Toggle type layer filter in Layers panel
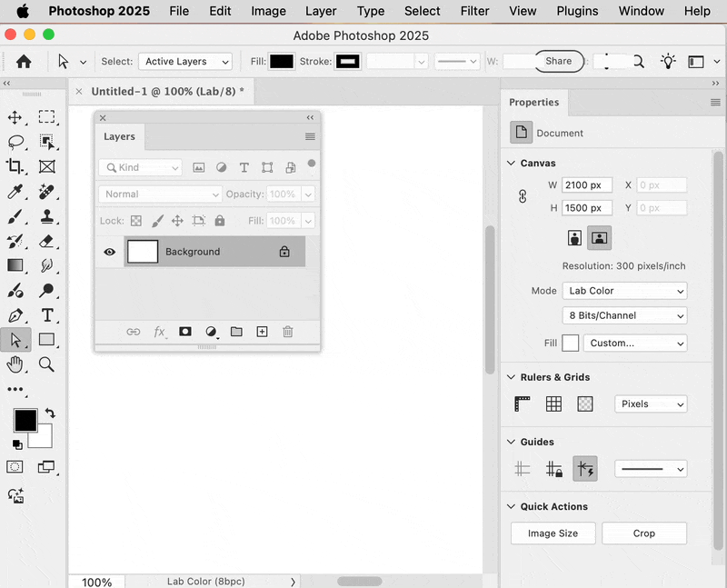Viewport: 727px width, 588px height. 244,167
